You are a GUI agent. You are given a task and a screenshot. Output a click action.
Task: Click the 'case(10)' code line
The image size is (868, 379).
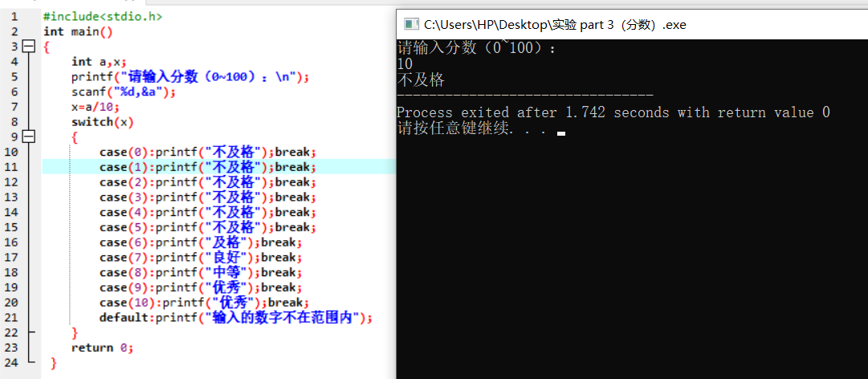204,302
